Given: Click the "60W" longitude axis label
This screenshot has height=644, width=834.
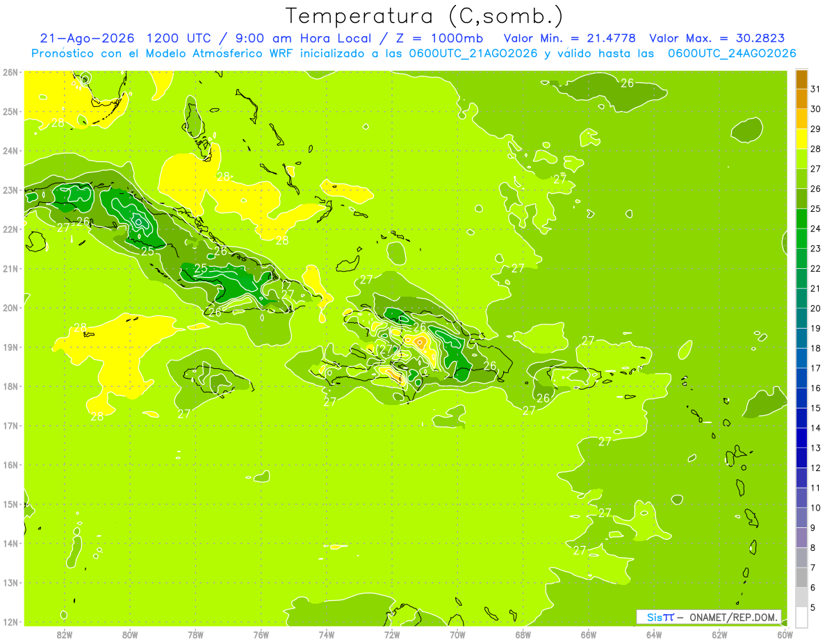Looking at the screenshot, I should (x=785, y=634).
